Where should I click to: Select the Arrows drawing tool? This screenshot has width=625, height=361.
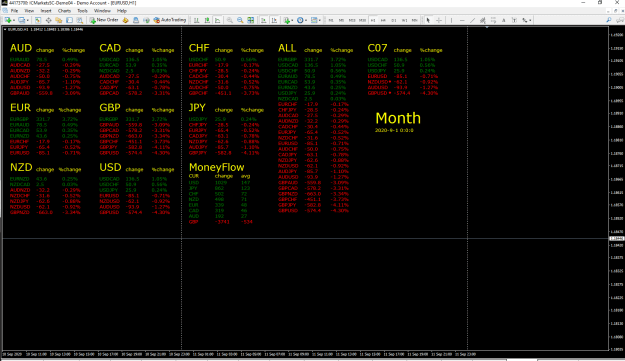(x=525, y=20)
